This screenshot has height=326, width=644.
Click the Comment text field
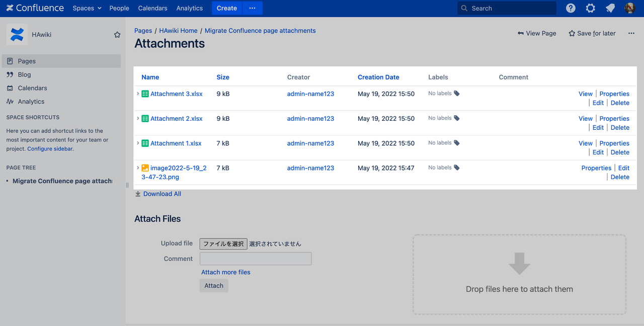point(256,259)
